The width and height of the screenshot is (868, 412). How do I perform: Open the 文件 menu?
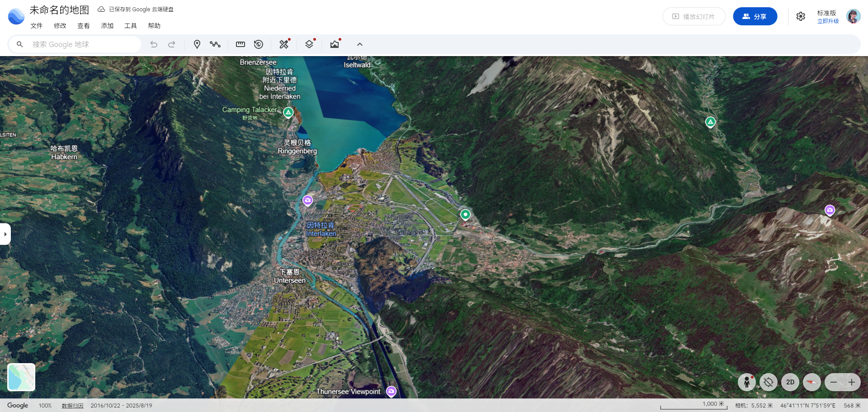point(37,26)
